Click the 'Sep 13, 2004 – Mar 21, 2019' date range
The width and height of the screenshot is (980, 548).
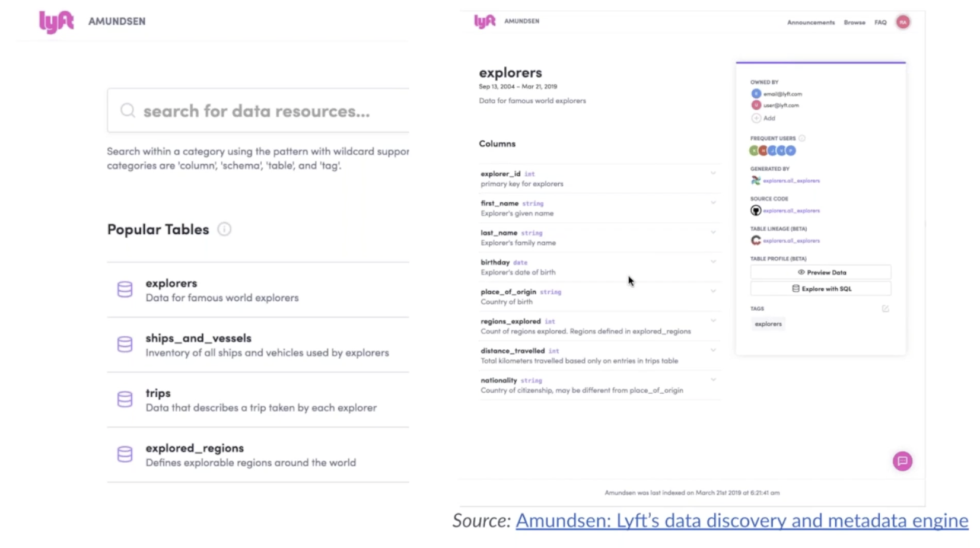518,87
